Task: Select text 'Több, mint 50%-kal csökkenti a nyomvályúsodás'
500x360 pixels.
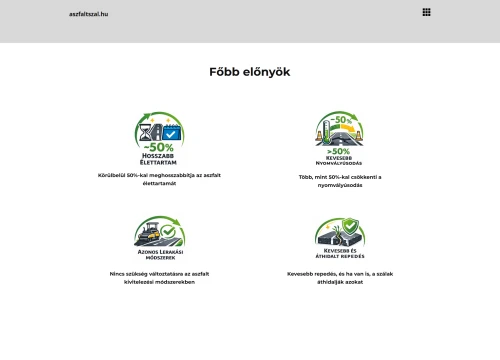Action: click(340, 181)
